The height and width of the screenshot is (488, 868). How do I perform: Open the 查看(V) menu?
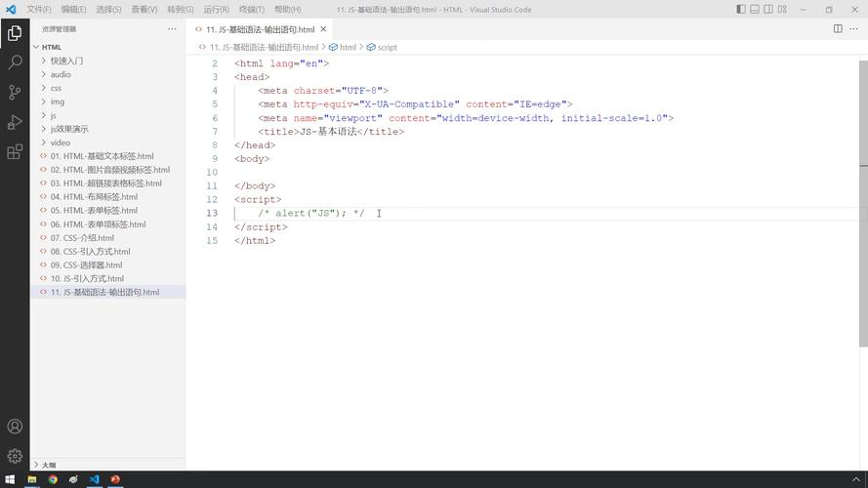pos(144,10)
